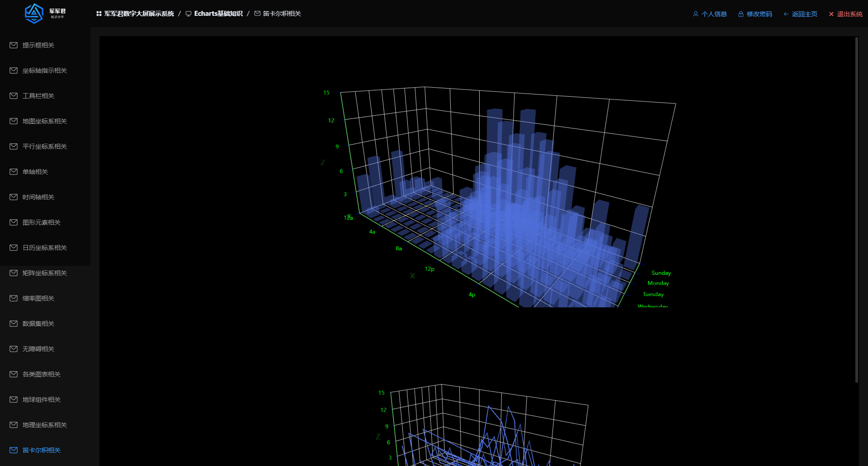The width and height of the screenshot is (868, 466).
Task: Click the red X icon beside 退出系统
Action: point(831,14)
